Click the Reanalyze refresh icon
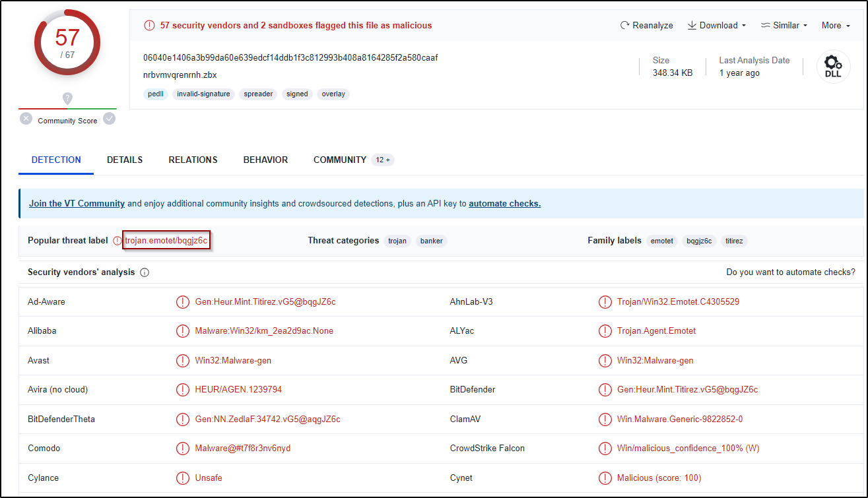The height and width of the screenshot is (498, 868). 624,26
